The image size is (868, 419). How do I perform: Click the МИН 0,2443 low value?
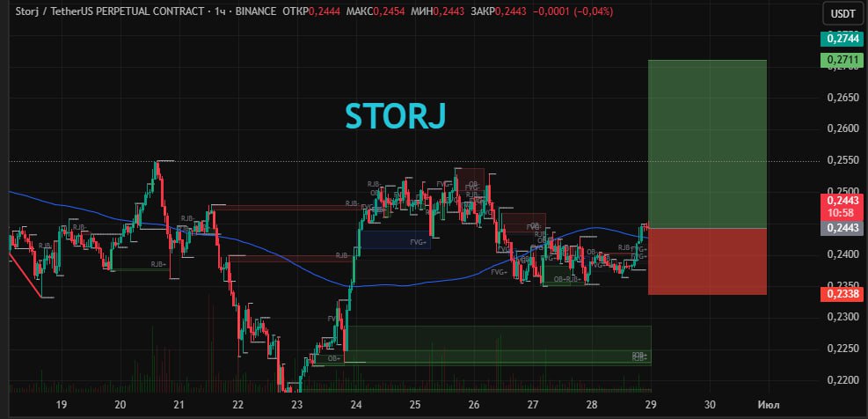point(438,11)
